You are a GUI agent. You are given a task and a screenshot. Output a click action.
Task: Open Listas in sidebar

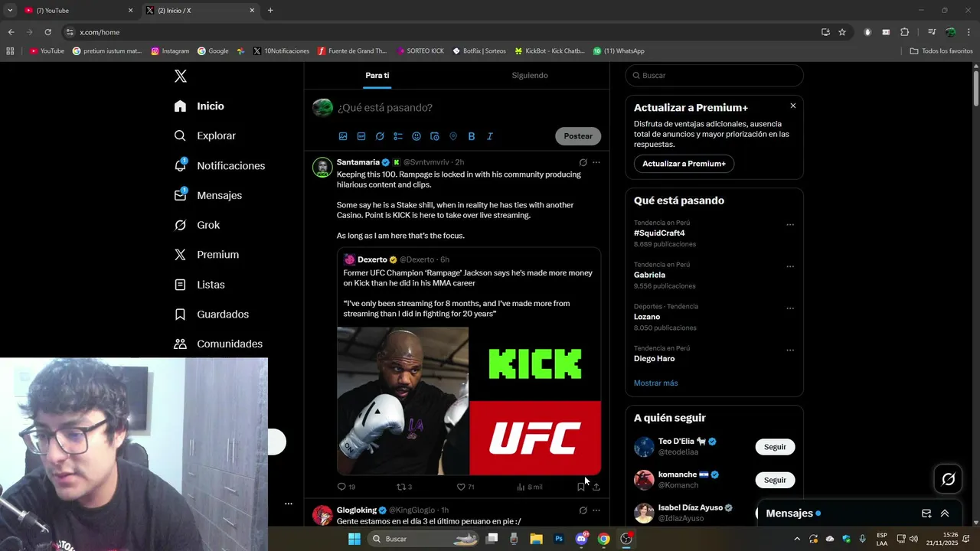[200, 285]
